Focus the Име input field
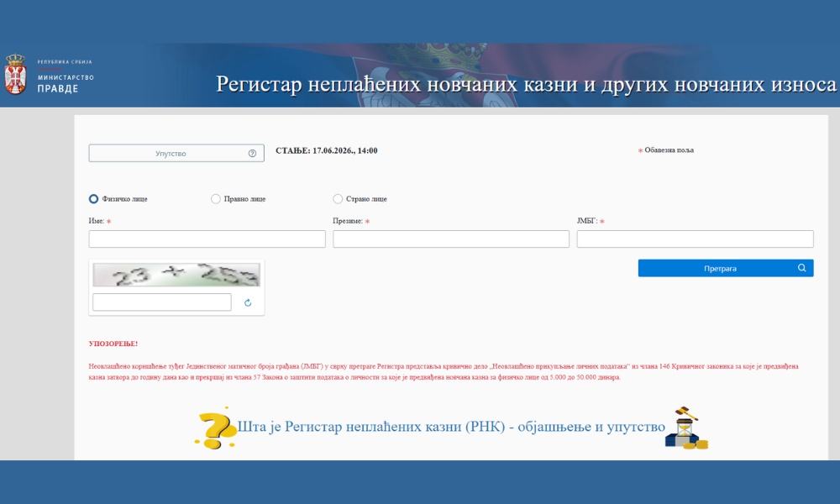840x504 pixels. pyautogui.click(x=207, y=239)
